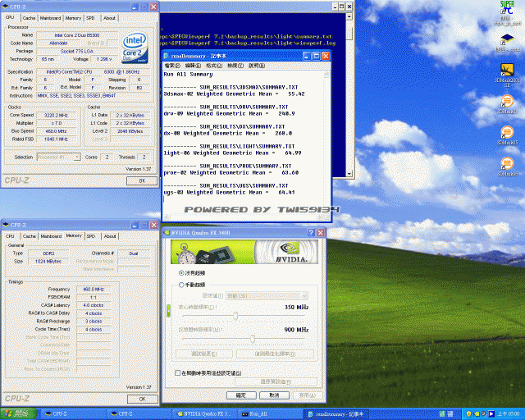This screenshot has height=420, width=525.
Task: Click the Core Speed field reading 3220.2 MHz
Action: [x=56, y=115]
